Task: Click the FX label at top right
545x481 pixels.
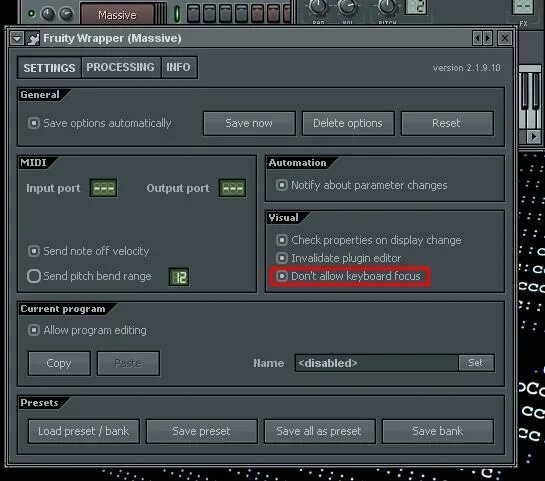Action: 523,23
